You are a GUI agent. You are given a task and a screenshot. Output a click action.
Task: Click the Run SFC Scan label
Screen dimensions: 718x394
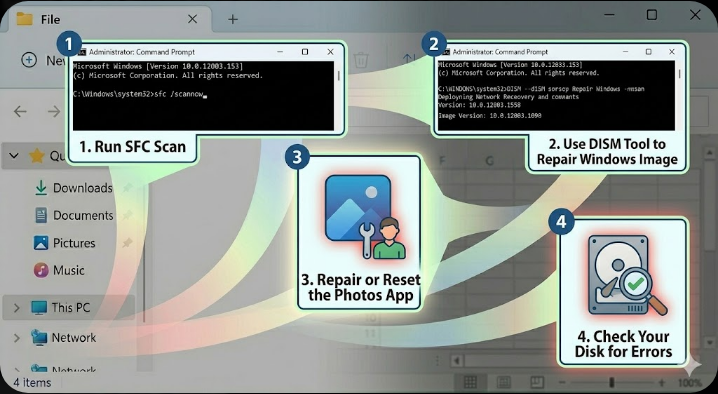(133, 147)
